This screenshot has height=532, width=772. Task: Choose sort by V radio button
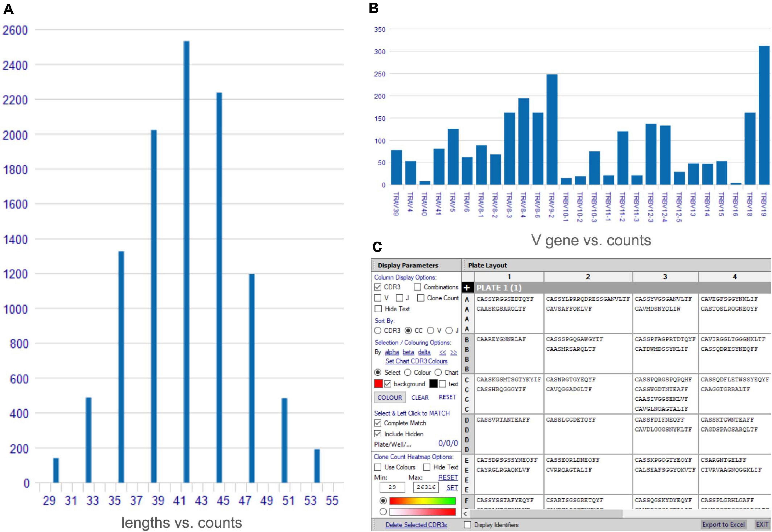point(430,330)
